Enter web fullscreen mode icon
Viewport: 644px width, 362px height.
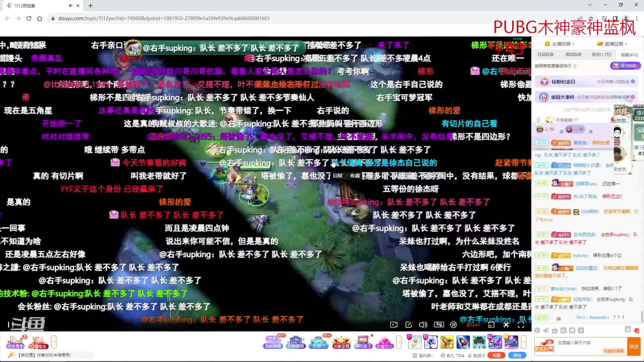(x=506, y=324)
